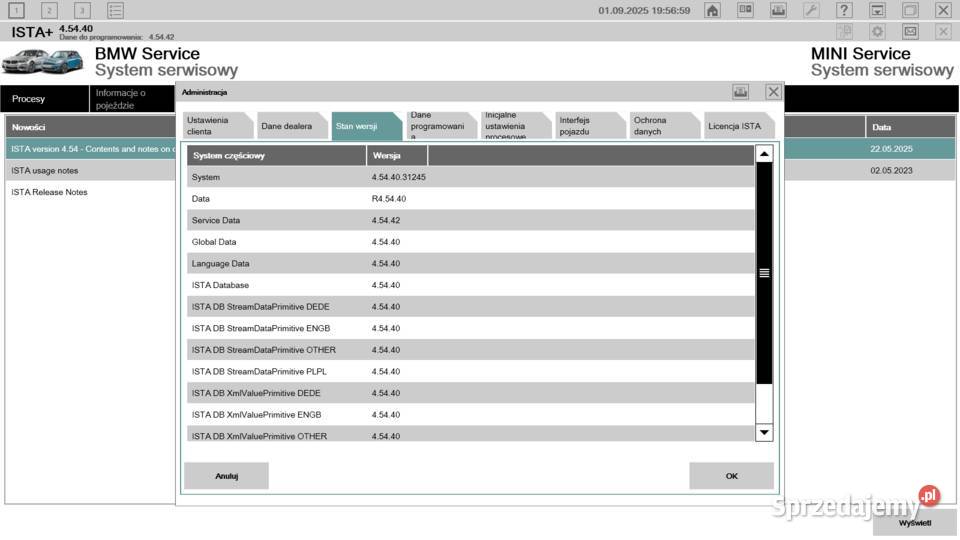Select ISTA DB XmlValuePrimitive ENGB row
Screen dimensions: 960x540
(470, 414)
